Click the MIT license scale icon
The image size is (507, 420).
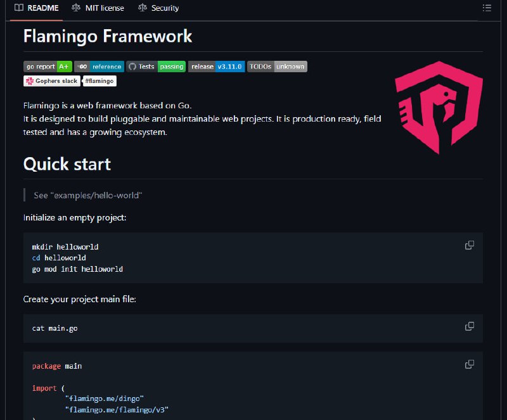(x=76, y=8)
